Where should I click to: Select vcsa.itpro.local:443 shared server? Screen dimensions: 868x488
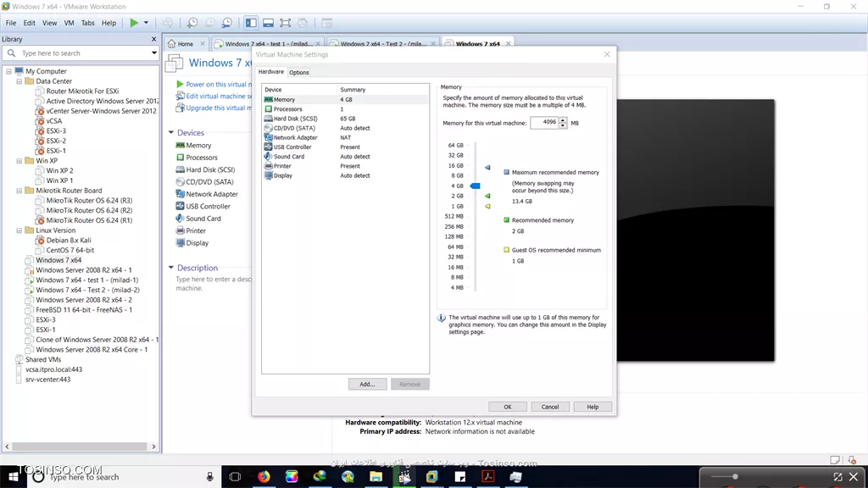pyautogui.click(x=53, y=369)
